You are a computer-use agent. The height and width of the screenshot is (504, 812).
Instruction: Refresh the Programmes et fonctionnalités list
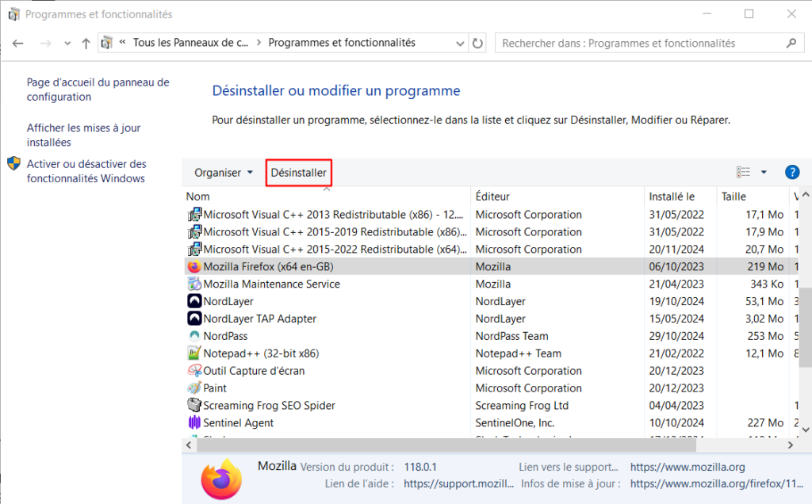(477, 44)
